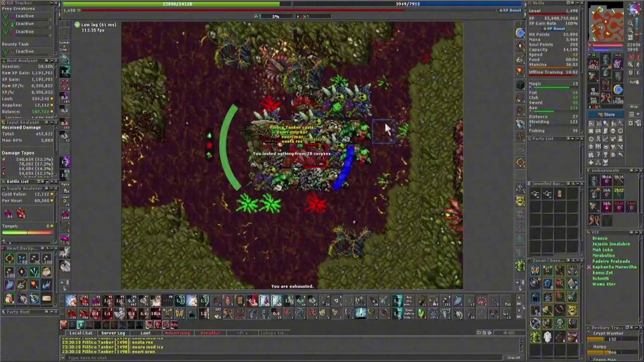Click the Stop button
Screen dimensions: 644x362
click(634, 107)
